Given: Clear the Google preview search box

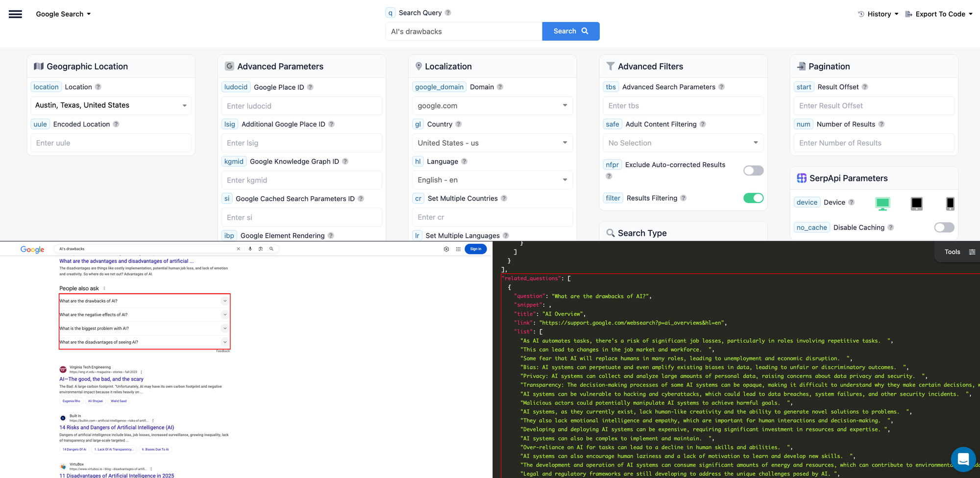Looking at the screenshot, I should (x=239, y=249).
